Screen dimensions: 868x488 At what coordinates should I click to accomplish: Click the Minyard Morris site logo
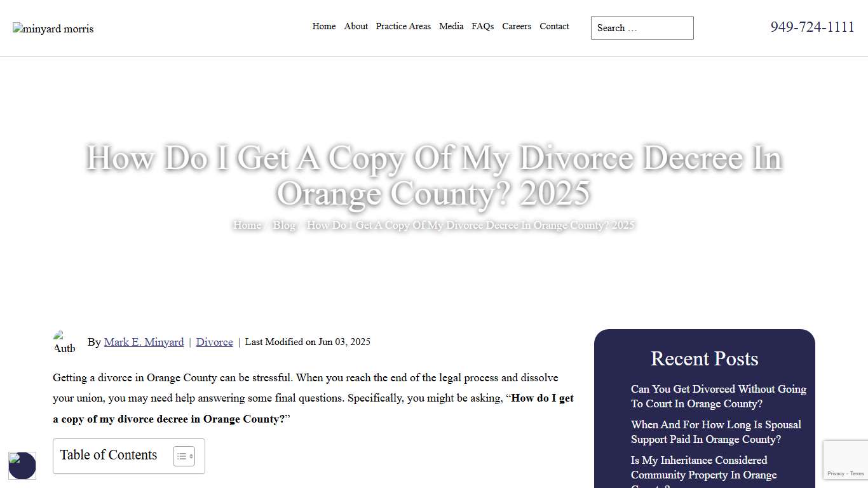coord(53,28)
